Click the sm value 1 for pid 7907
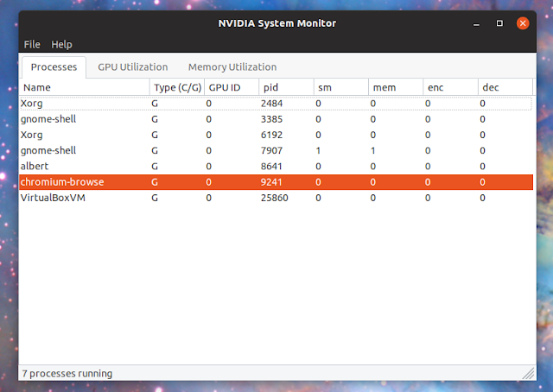 click(x=318, y=150)
